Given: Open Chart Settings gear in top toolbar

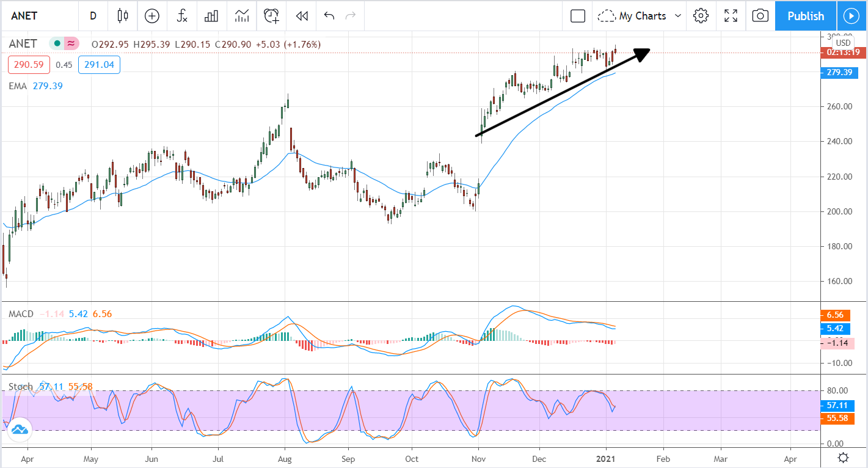Looking at the screenshot, I should (x=701, y=16).
